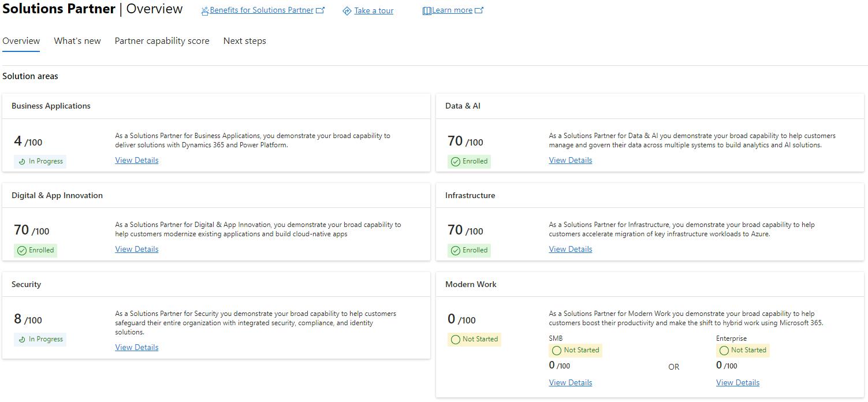Click the external link icon after Learn more
This screenshot has width=868, height=402.
pyautogui.click(x=479, y=10)
